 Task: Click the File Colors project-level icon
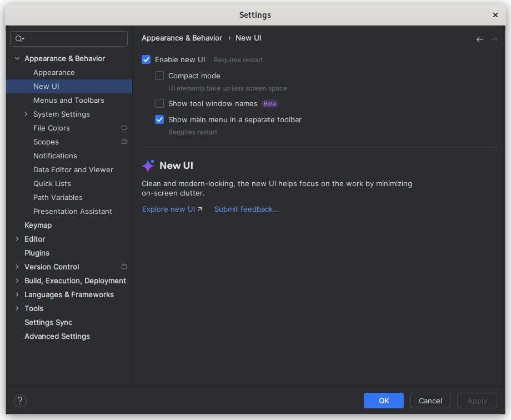pos(124,128)
